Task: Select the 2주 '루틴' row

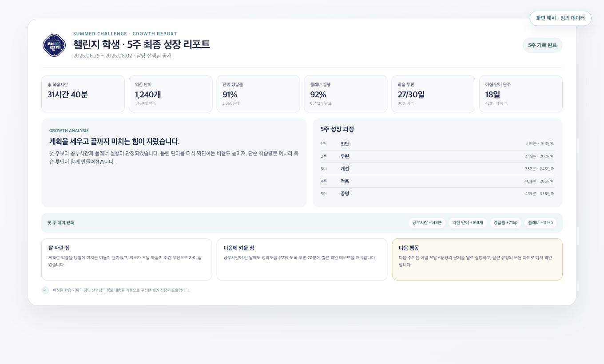Action: 437,156
